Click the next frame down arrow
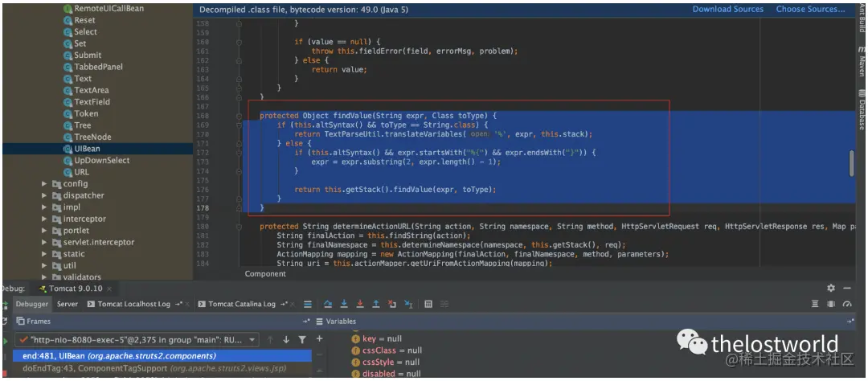868x381 pixels. click(286, 339)
